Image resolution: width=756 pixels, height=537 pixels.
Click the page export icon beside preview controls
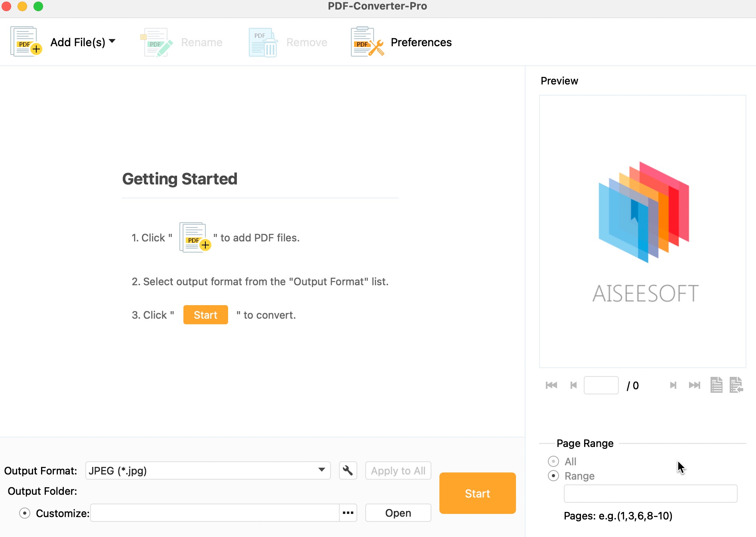coord(736,385)
